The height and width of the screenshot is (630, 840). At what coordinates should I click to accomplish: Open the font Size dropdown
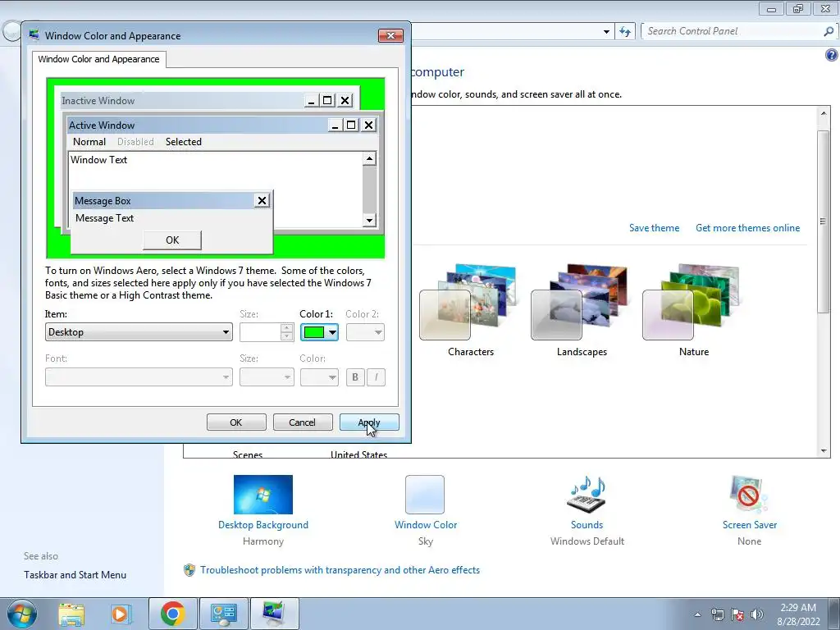click(267, 377)
